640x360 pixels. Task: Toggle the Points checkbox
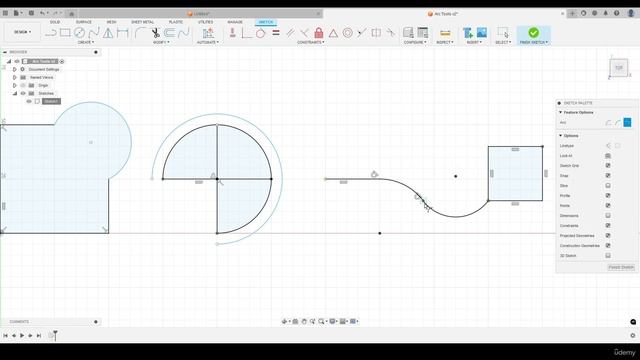point(608,206)
